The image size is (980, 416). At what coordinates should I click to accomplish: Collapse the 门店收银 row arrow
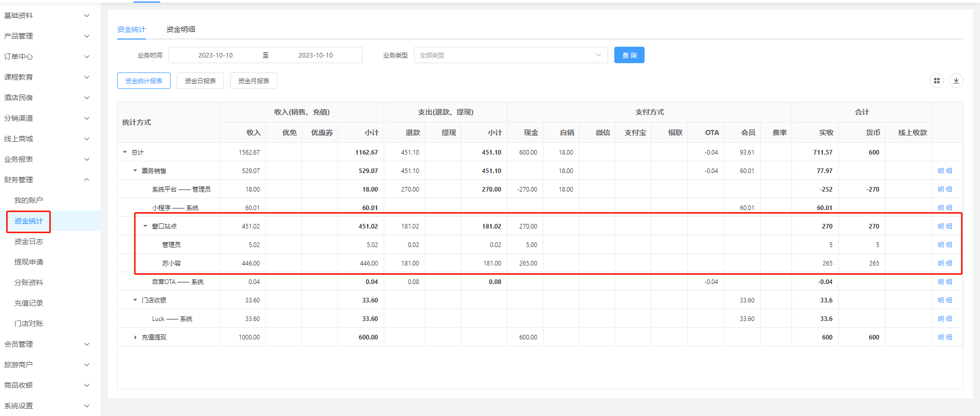coord(135,300)
